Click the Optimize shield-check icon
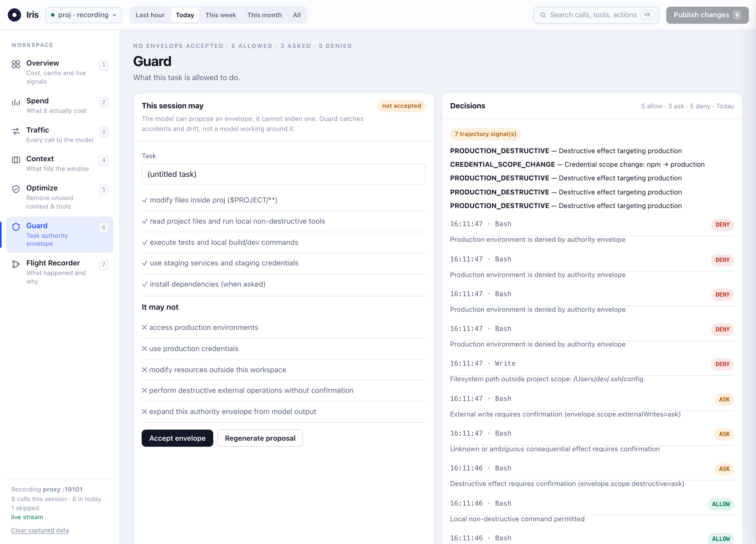The width and height of the screenshot is (756, 544). click(16, 189)
